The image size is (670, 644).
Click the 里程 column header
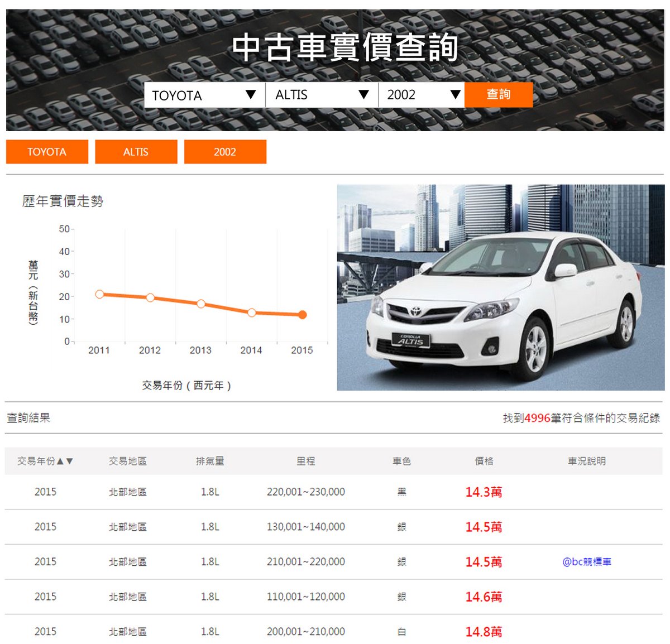point(305,462)
